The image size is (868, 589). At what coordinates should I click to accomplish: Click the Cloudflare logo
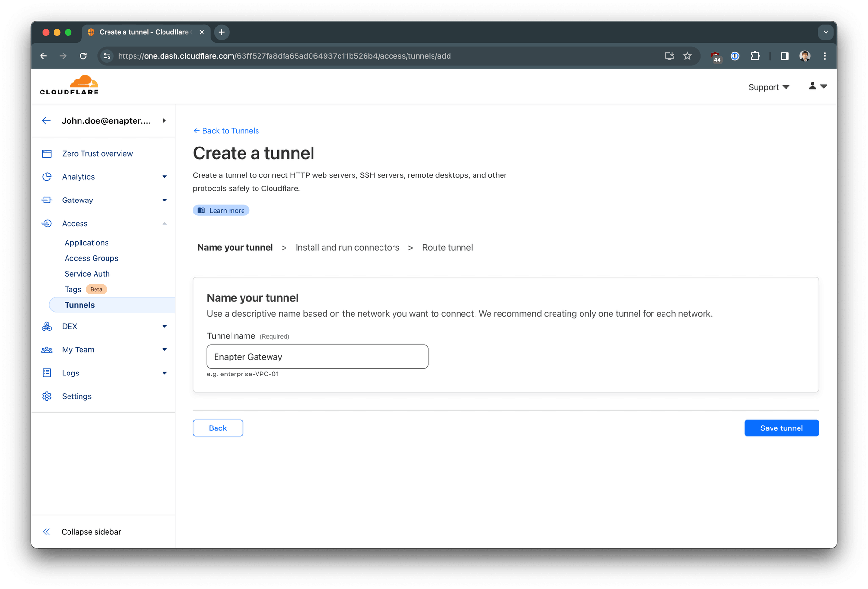pyautogui.click(x=69, y=85)
